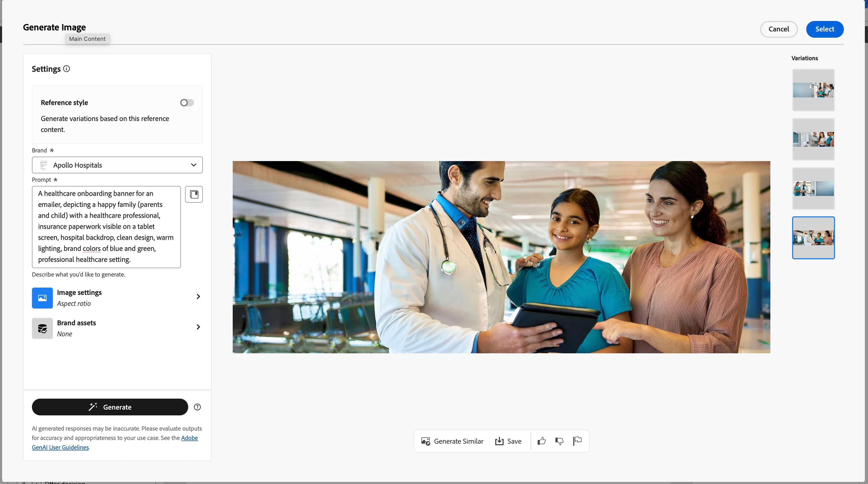This screenshot has width=868, height=484.
Task: Click the flag report icon
Action: tap(577, 441)
